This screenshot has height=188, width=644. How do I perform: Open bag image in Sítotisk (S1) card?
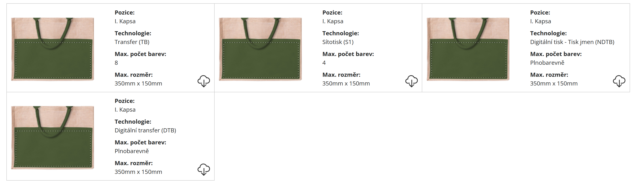coord(260,49)
